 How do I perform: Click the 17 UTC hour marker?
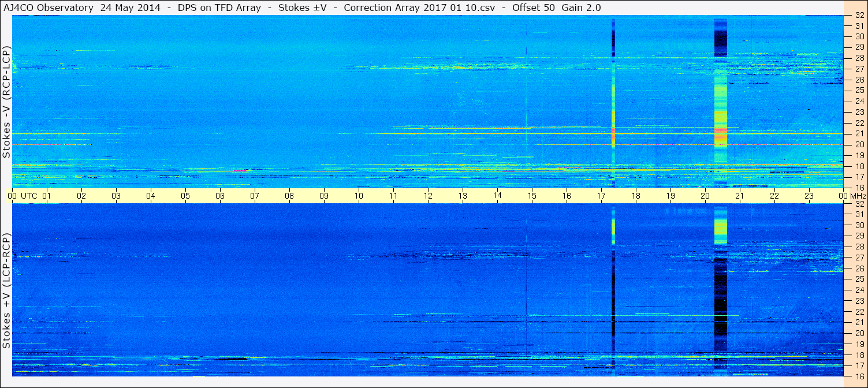pyautogui.click(x=601, y=196)
